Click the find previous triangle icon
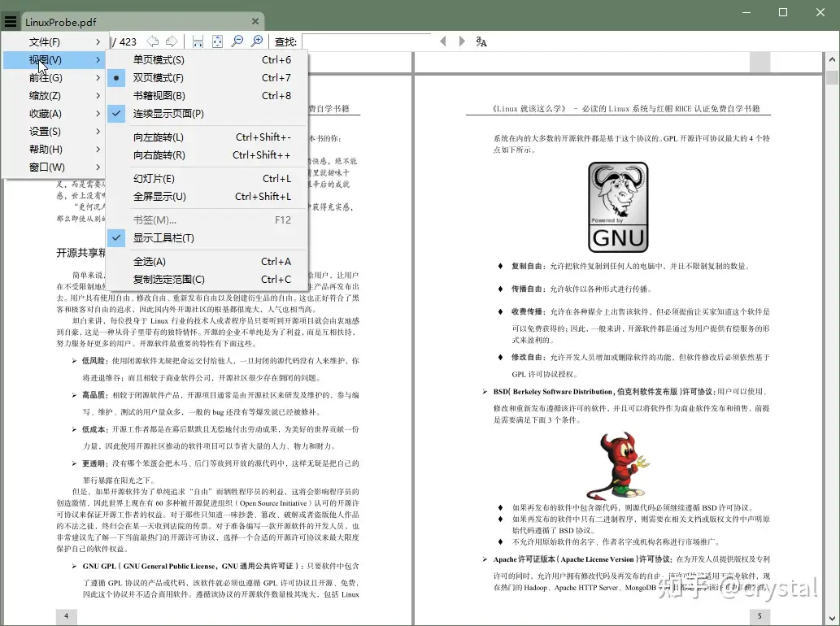 [x=443, y=41]
